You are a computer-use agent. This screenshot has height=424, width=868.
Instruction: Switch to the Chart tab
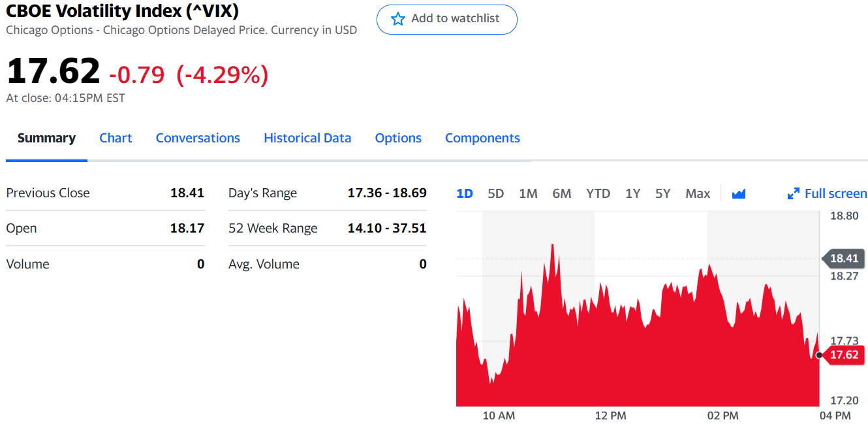click(x=116, y=138)
